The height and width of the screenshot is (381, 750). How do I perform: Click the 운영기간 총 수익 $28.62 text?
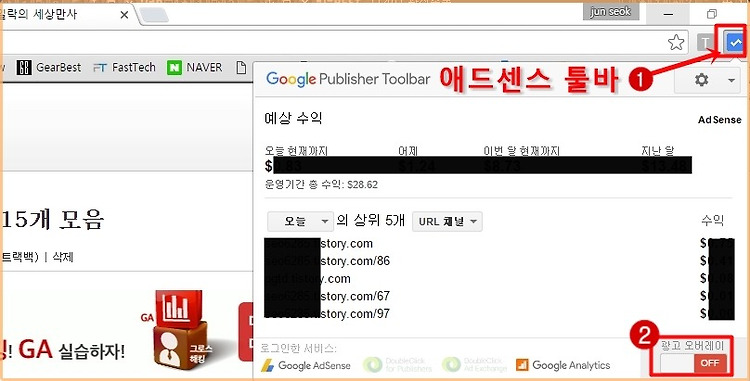point(321,185)
